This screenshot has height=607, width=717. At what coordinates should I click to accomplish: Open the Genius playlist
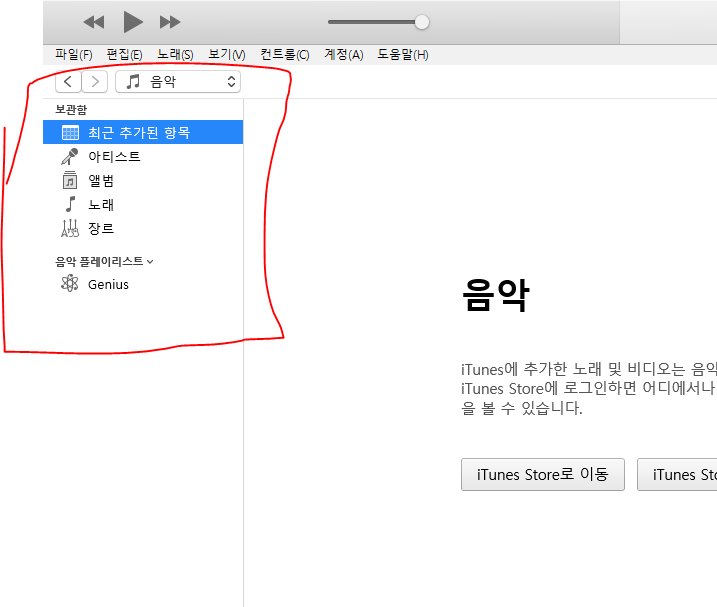[x=143, y=284]
